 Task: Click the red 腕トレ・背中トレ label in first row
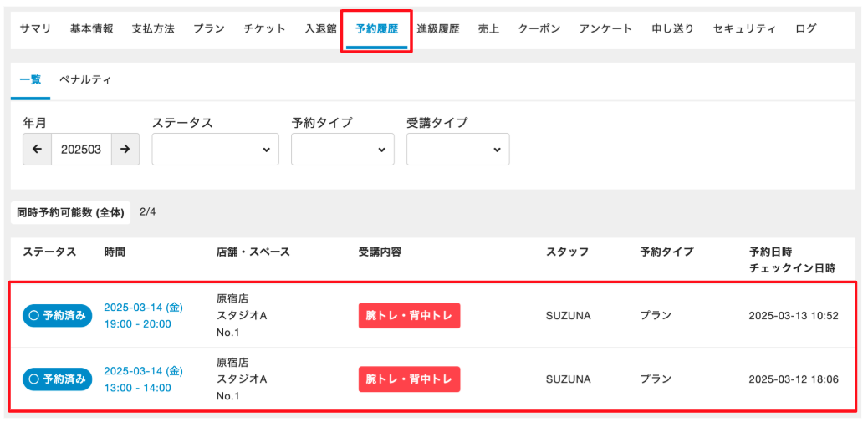409,316
